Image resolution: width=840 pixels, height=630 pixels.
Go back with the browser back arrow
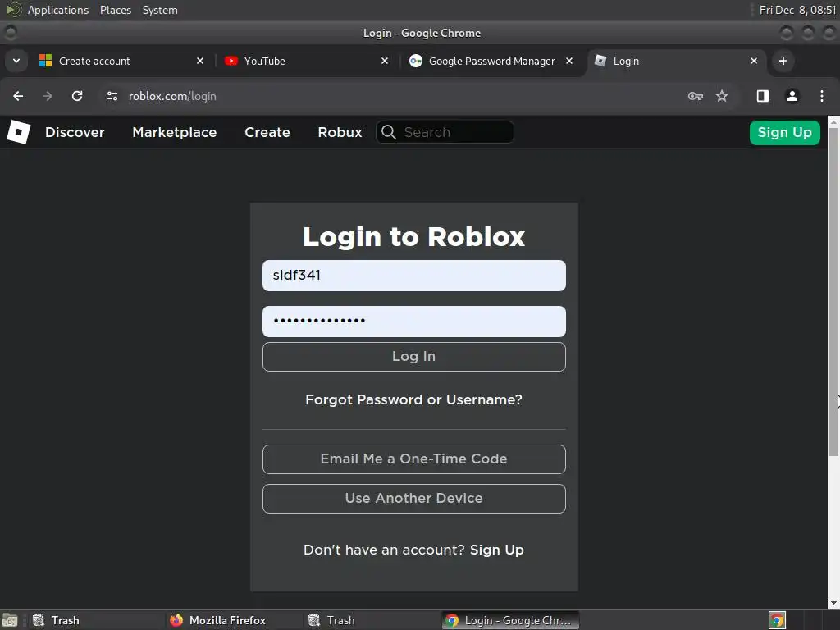click(18, 96)
